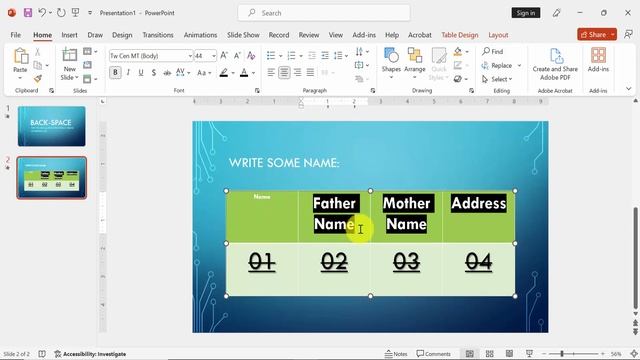Open the File tab
This screenshot has width=640, height=360.
pos(16,35)
